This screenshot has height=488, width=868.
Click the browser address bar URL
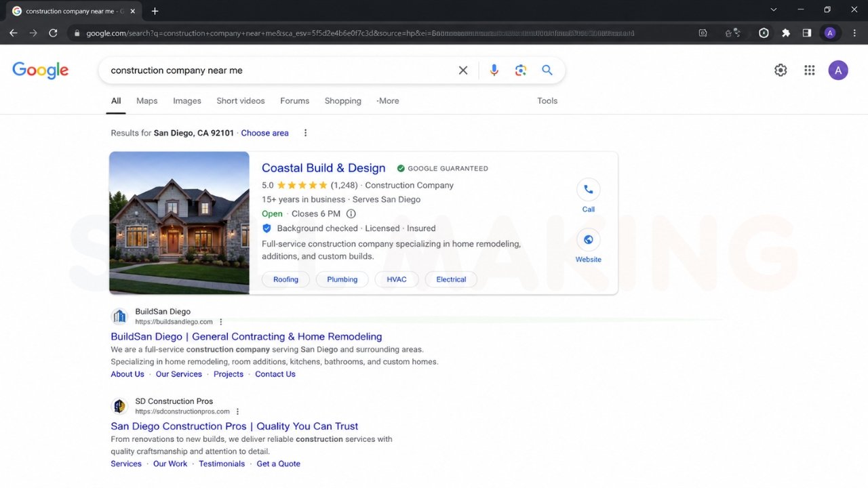point(359,33)
